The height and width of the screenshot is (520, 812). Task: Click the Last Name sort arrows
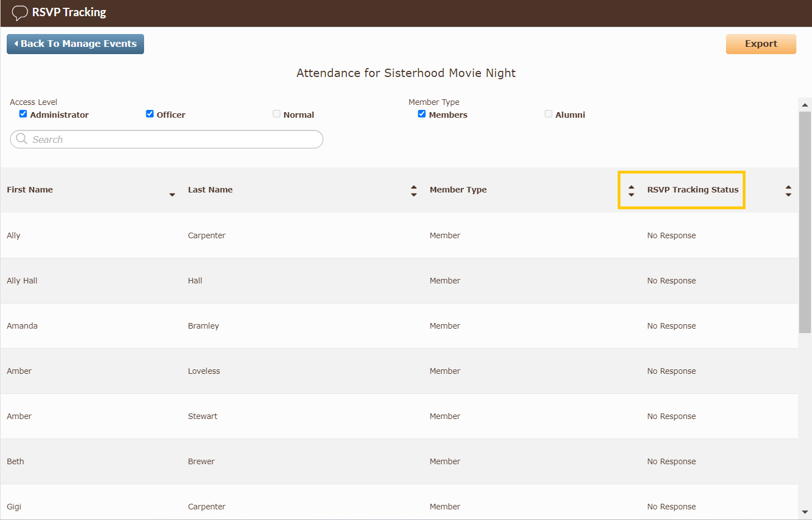pyautogui.click(x=414, y=191)
